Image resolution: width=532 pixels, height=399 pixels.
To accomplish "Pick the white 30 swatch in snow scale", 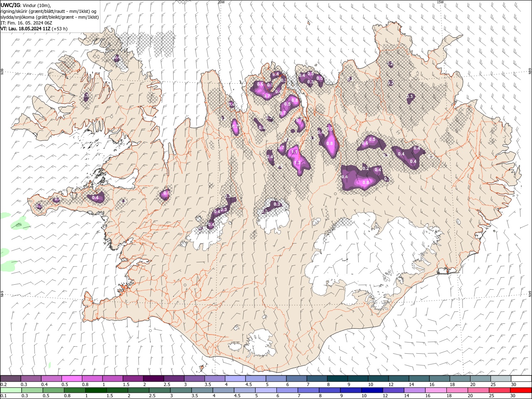I will 521,378.
